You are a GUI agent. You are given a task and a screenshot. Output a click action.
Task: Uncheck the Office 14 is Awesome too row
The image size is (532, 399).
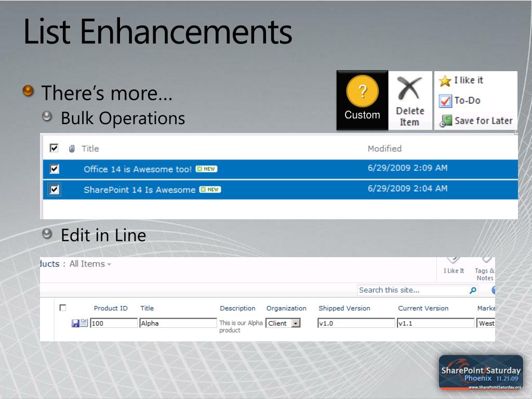coord(54,169)
